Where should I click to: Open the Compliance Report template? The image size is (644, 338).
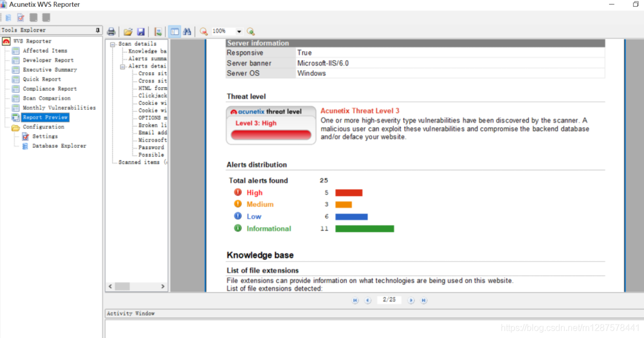[x=49, y=88]
